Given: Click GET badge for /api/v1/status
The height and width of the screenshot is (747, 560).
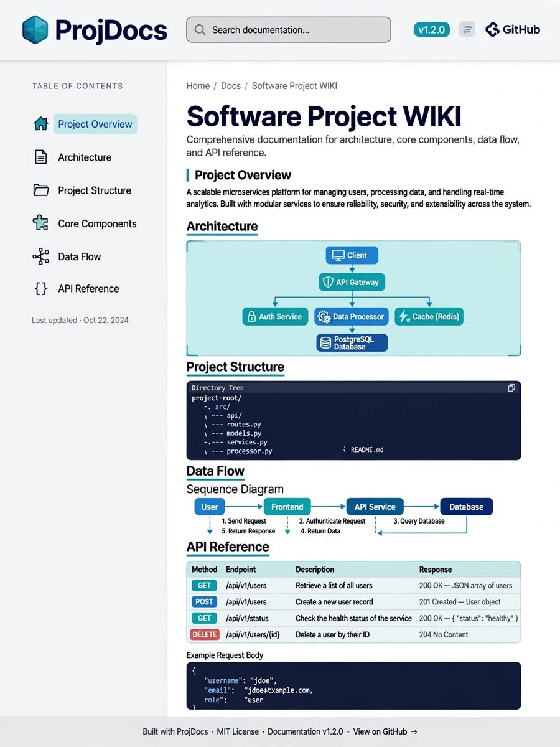Looking at the screenshot, I should pos(204,618).
